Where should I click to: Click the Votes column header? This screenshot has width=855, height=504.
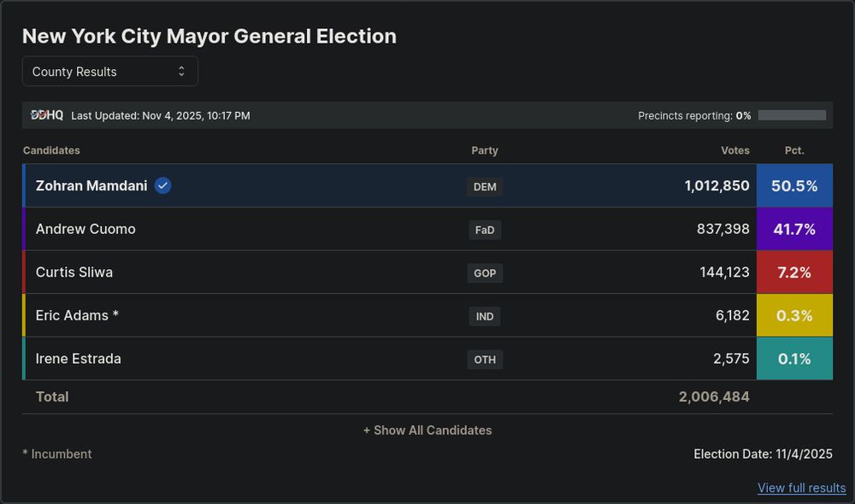[735, 150]
